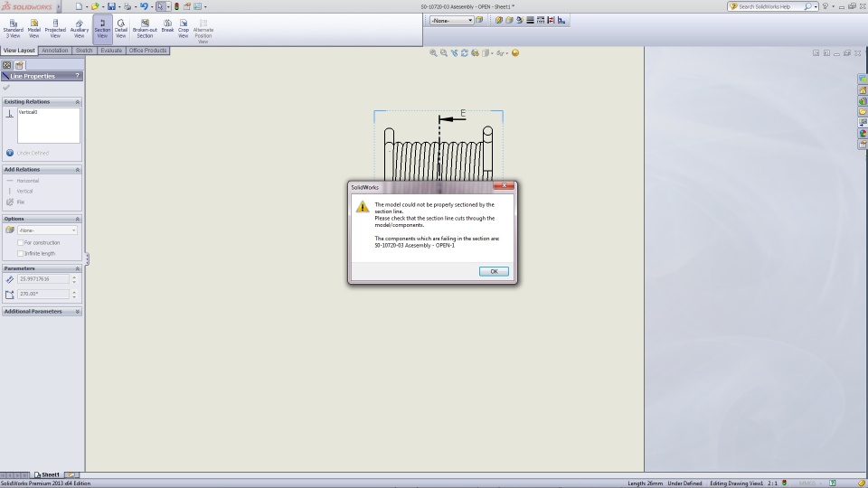868x488 pixels.
Task: Select Auxiliary View tool
Action: coord(80,29)
